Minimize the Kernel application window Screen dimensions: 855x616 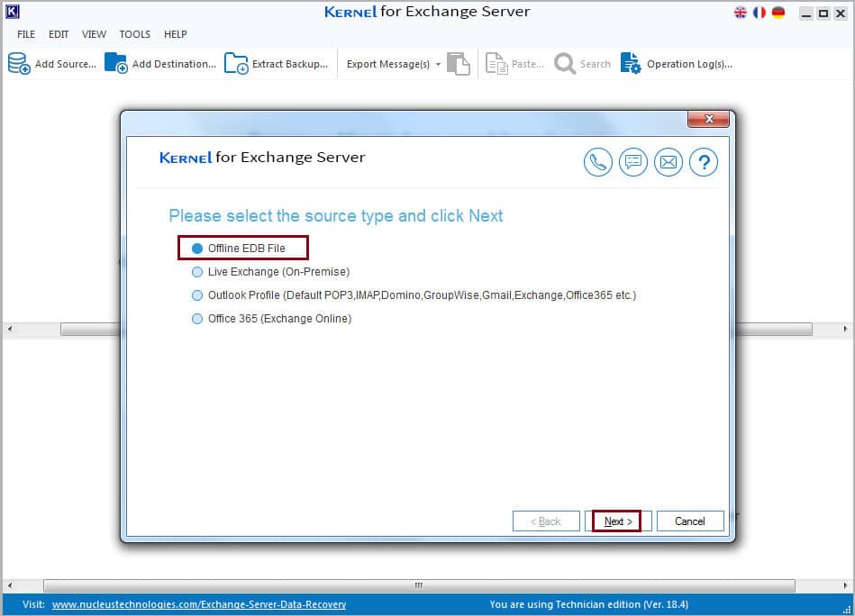pos(806,14)
